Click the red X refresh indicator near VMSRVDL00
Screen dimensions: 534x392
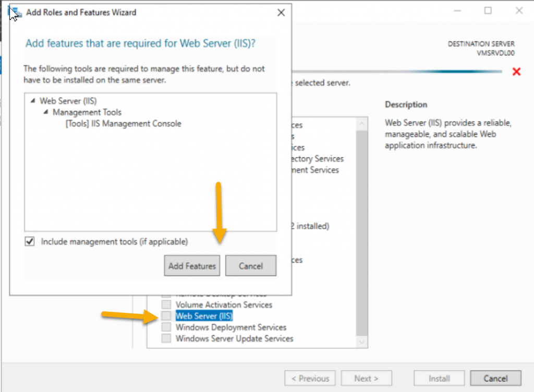[516, 72]
